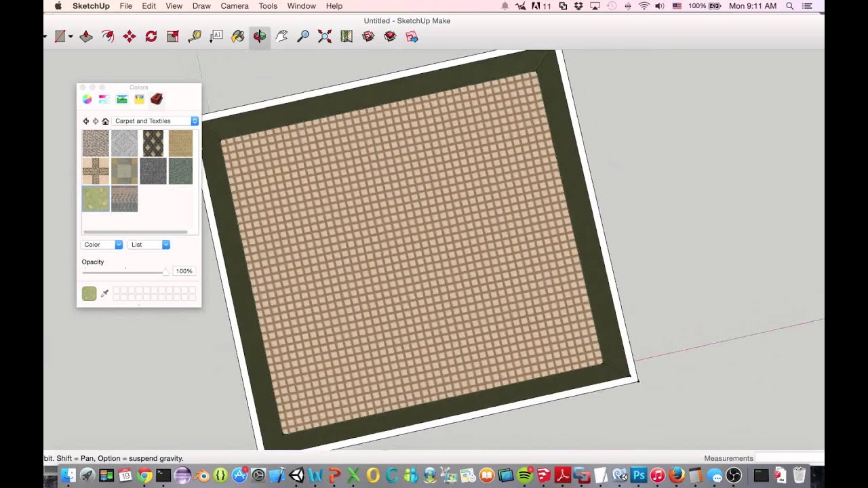Click the opacity percentage field
This screenshot has height=488, width=868.
click(184, 271)
